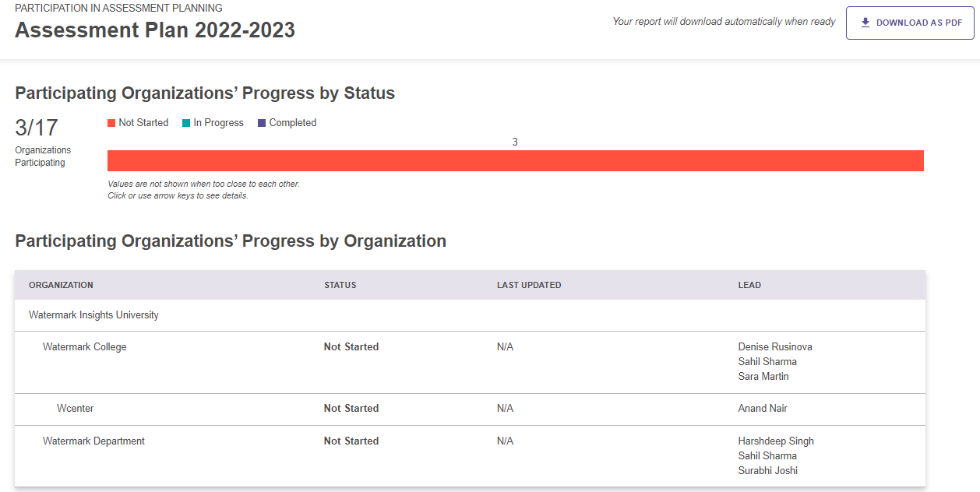Click the download arrow icon

tap(865, 23)
